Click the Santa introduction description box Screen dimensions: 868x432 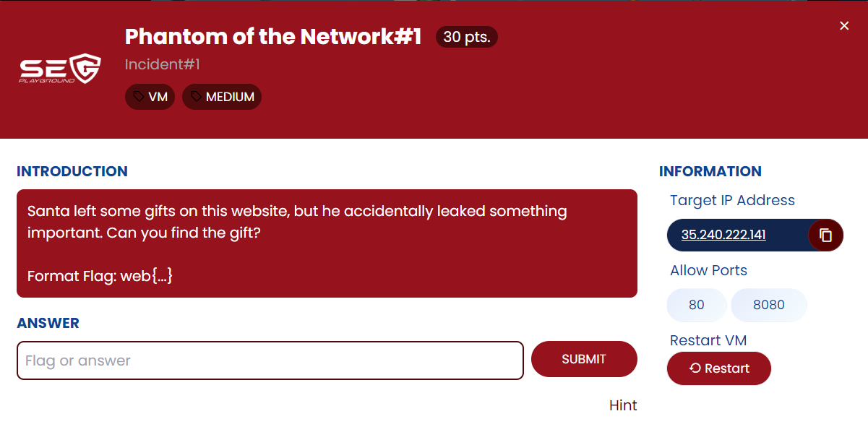(327, 243)
